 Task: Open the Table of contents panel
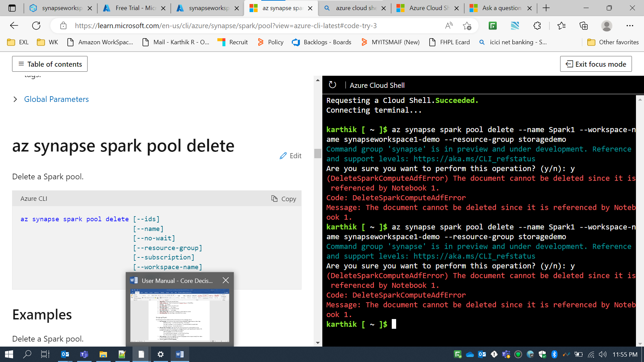coord(50,64)
